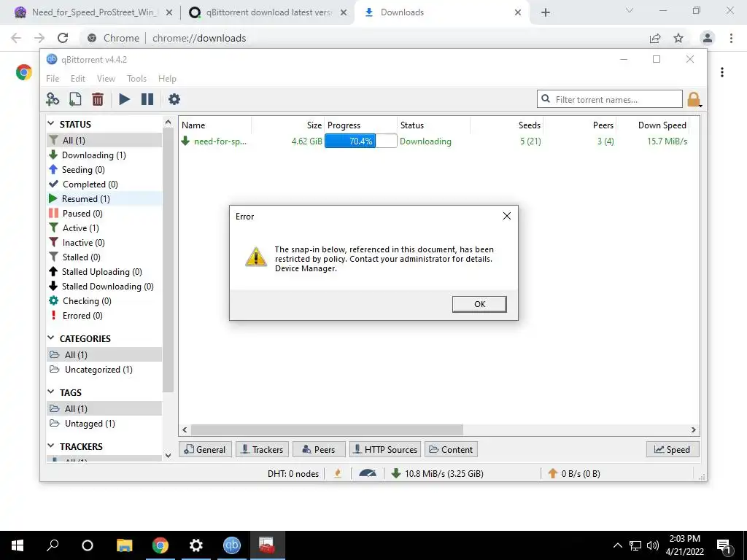Screen dimensions: 747x560
Task: Open the Tools menu
Action: point(136,79)
